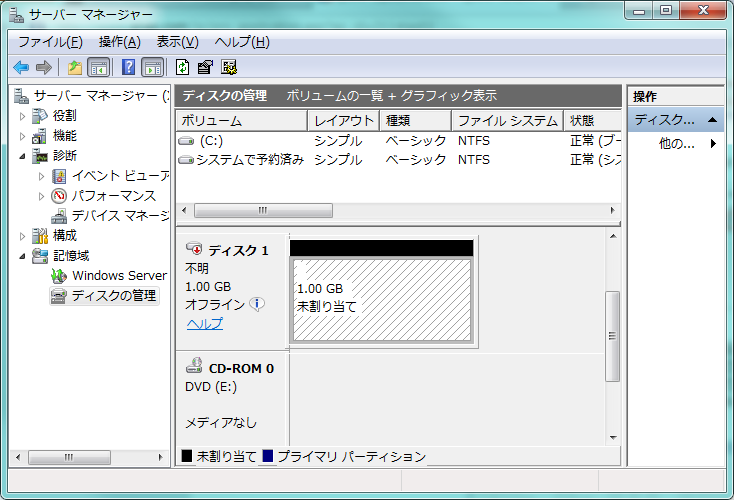Click the Back arrow toolbar icon
Screen dimensions: 734x500
[21, 67]
